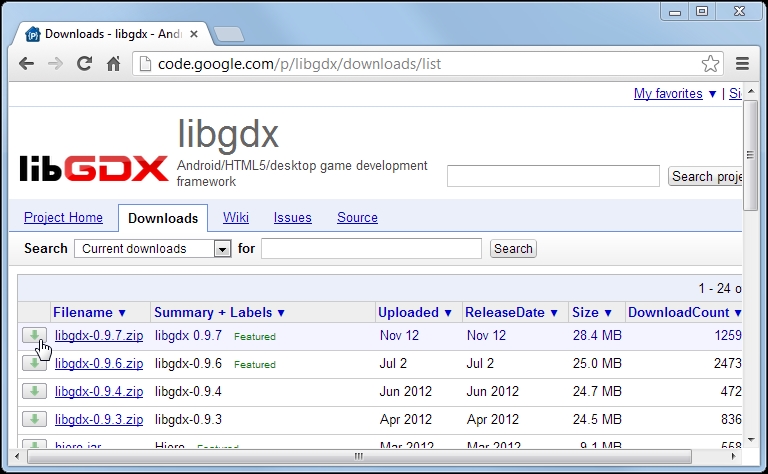Go to the browser Home page icon
This screenshot has height=474, width=768.
[114, 64]
